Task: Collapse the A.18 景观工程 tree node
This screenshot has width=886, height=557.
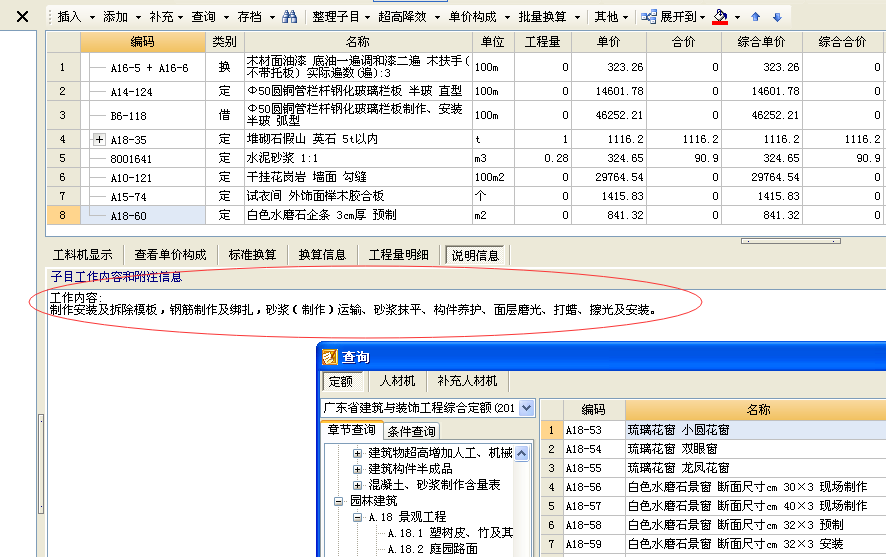Action: pyautogui.click(x=357, y=517)
